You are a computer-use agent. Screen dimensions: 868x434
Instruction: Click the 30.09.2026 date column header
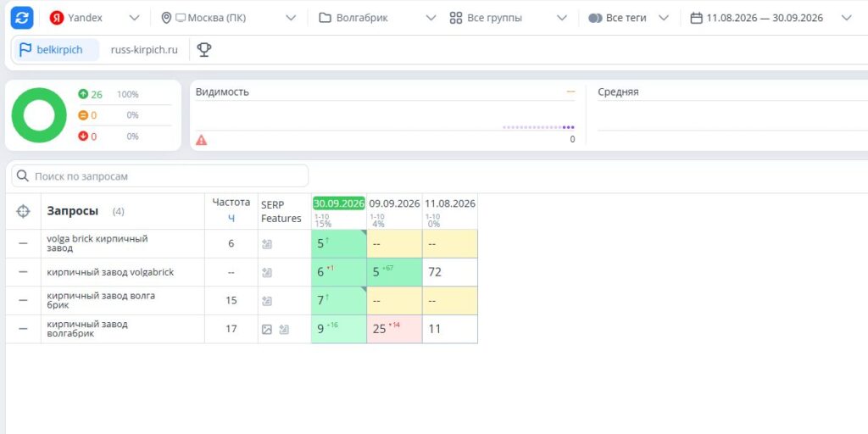(x=339, y=203)
